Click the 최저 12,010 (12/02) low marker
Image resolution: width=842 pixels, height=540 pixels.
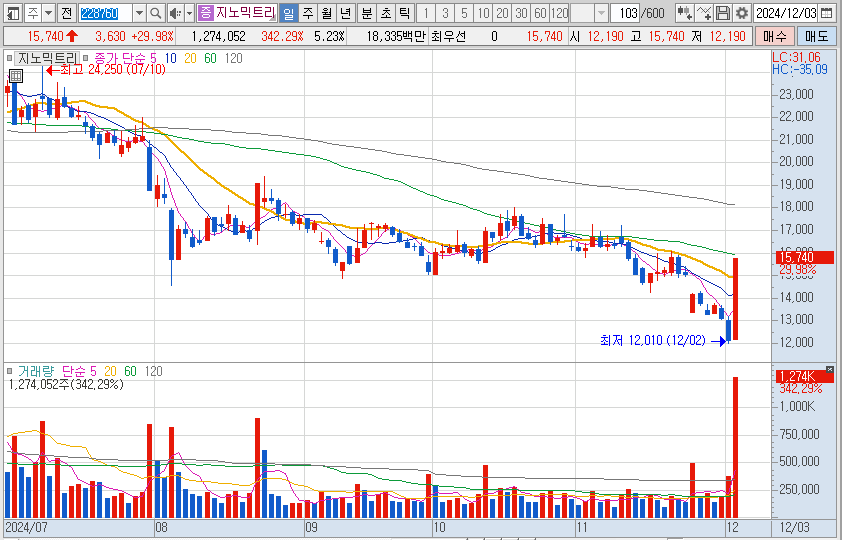point(663,340)
